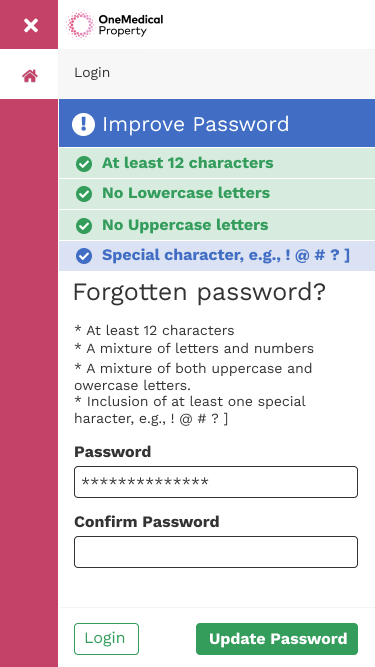Click the 'At least 12 characters' green row
The image size is (375, 667).
217,163
